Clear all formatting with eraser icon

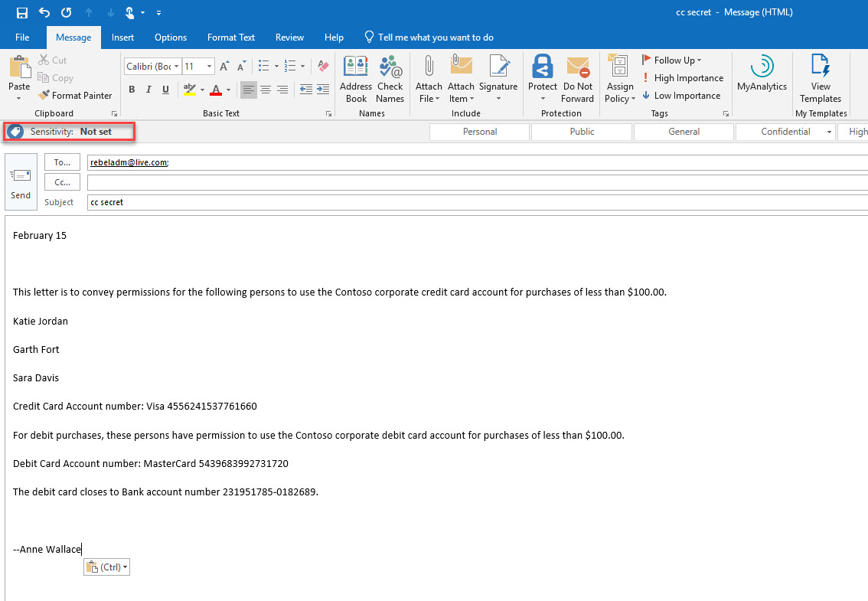coord(323,67)
